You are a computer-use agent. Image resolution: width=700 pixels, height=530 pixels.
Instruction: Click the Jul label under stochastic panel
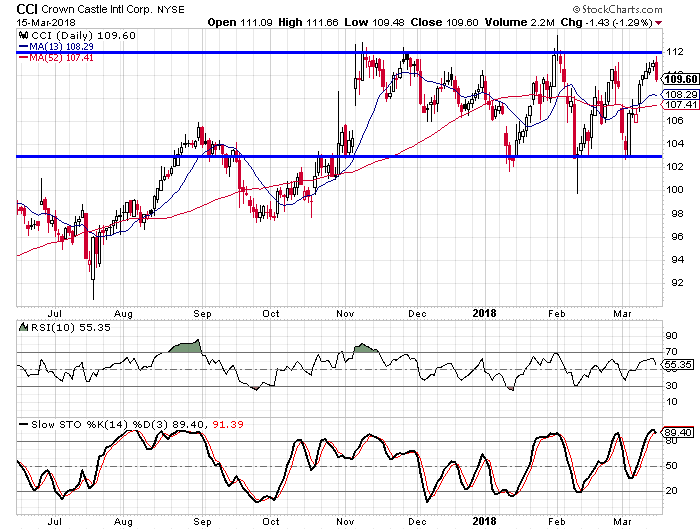point(54,522)
